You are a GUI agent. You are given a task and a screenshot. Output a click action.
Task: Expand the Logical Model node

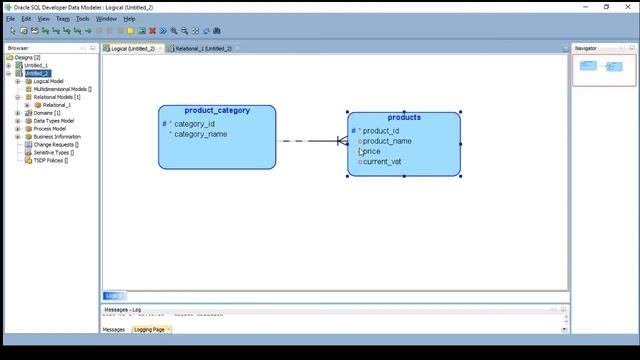pyautogui.click(x=18, y=81)
